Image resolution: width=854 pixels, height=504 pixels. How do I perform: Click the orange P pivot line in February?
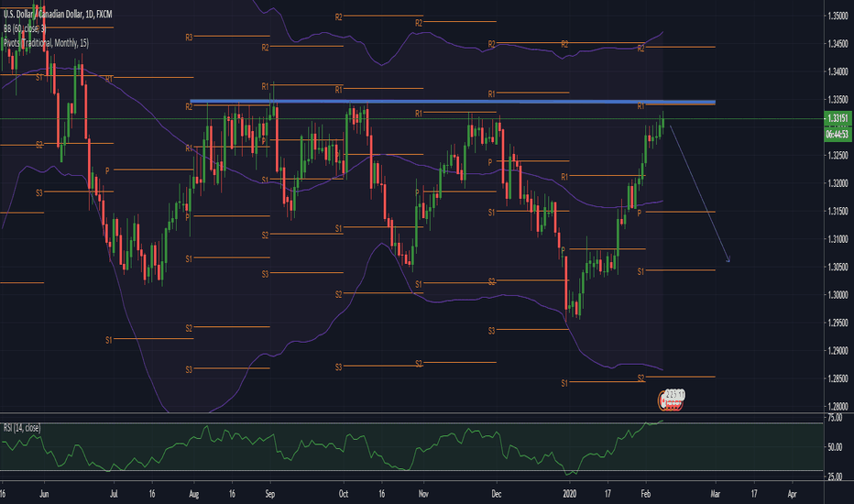point(680,212)
